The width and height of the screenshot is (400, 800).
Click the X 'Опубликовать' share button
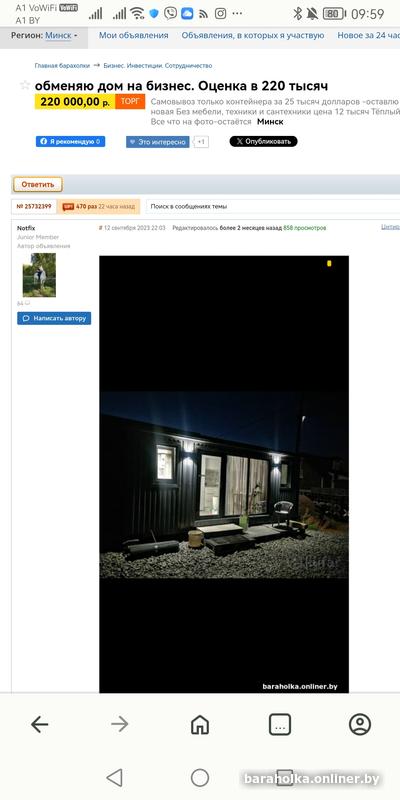[263, 141]
